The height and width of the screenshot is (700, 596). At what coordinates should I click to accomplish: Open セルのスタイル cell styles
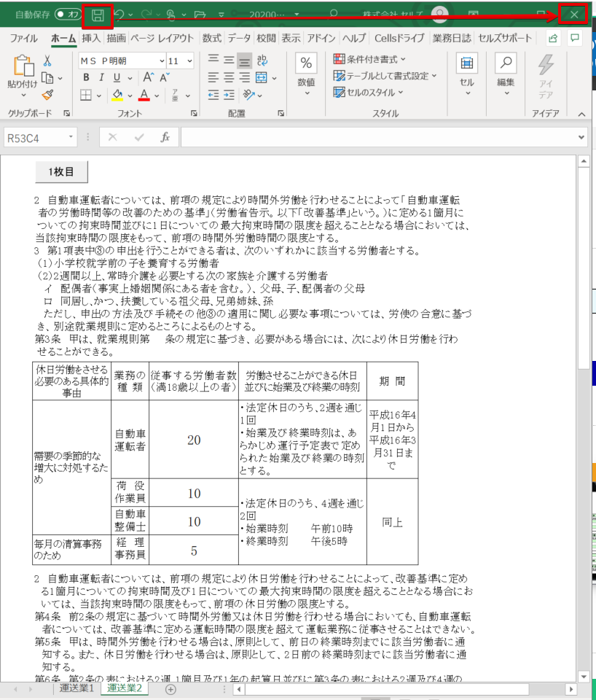click(x=368, y=93)
